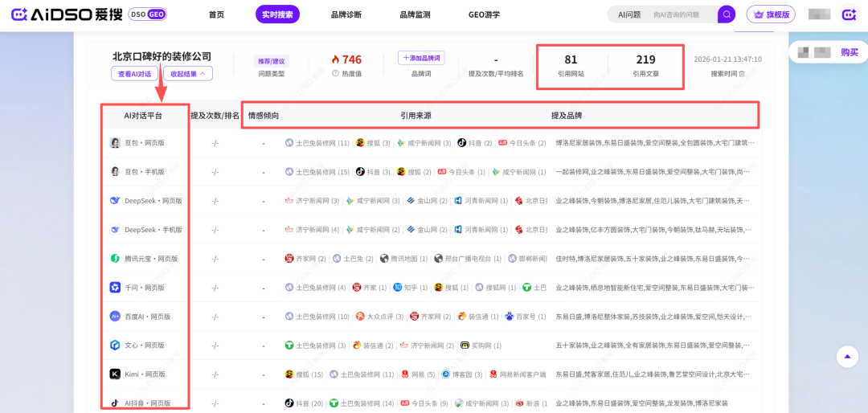868x413 pixels.
Task: Click the 查看AI对话 button
Action: (x=134, y=74)
